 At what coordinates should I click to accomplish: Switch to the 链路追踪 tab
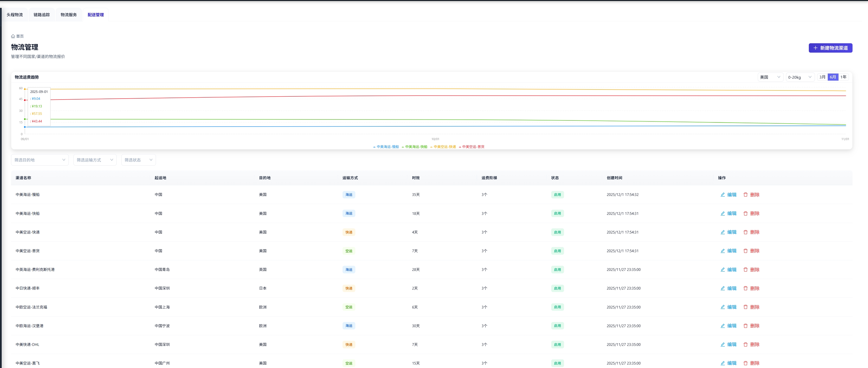click(x=42, y=15)
